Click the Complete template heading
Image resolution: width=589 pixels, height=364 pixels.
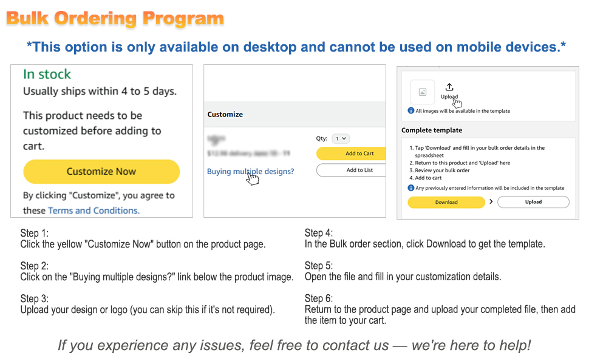pyautogui.click(x=432, y=130)
